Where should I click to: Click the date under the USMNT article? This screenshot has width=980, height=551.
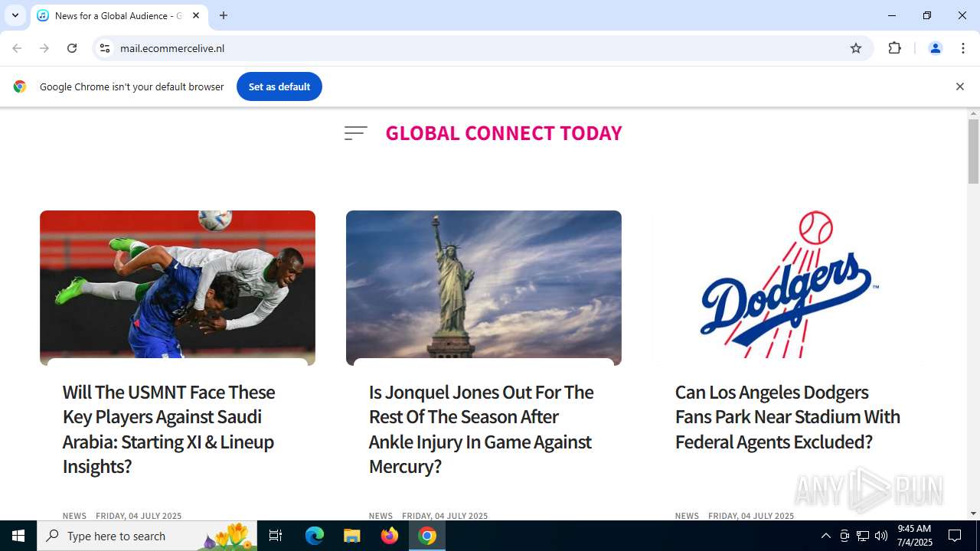click(x=139, y=516)
